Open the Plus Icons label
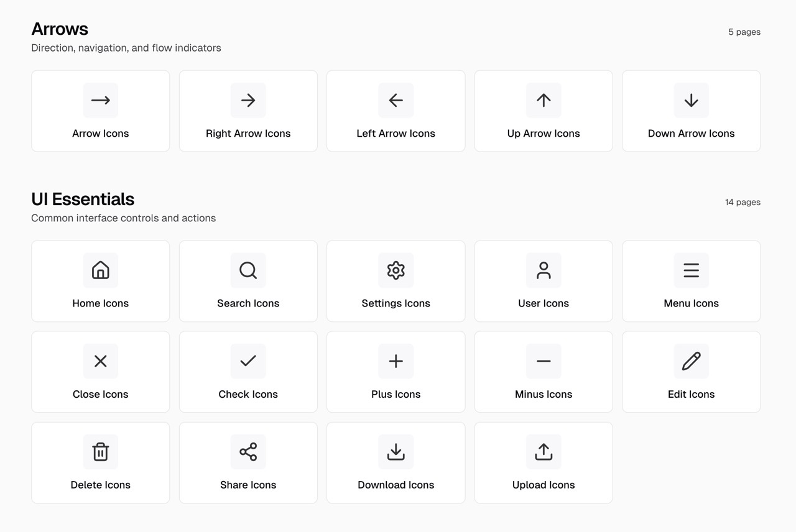Viewport: 796px width, 532px height. 396,394
